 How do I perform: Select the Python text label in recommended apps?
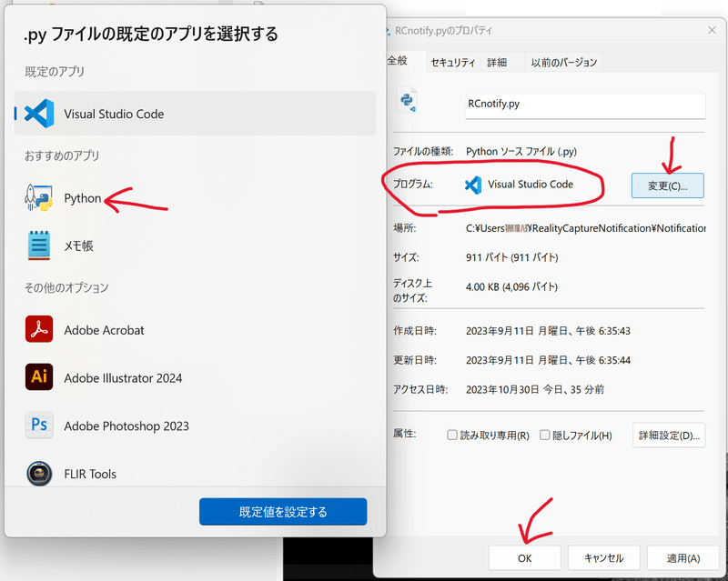83,198
